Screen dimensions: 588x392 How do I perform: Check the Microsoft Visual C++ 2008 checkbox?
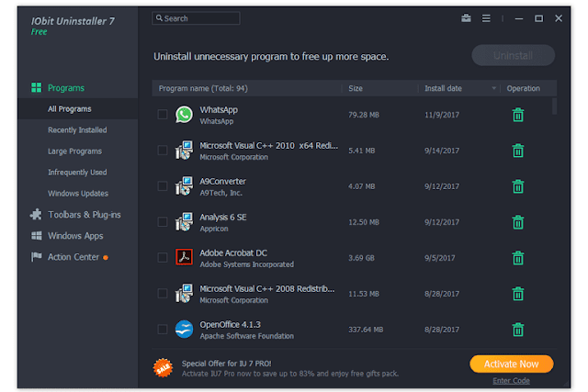coord(163,294)
